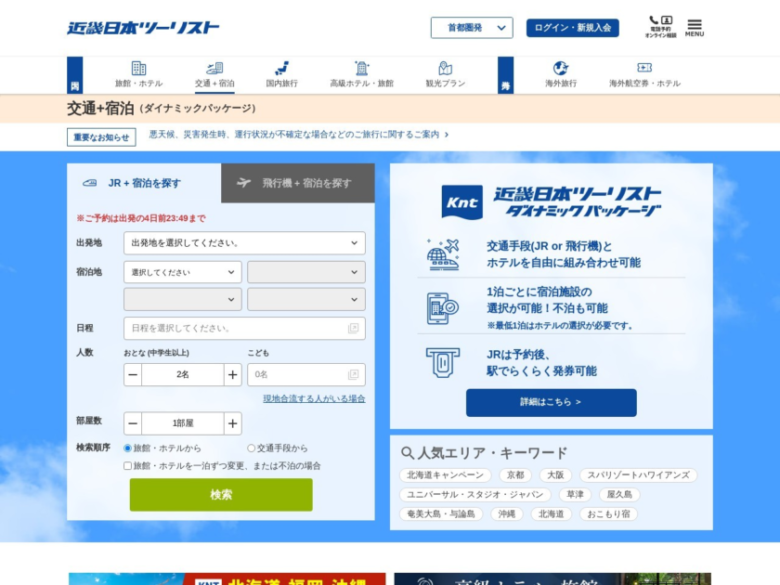Click the icon inside the こども field
780x585 pixels.
pos(353,375)
